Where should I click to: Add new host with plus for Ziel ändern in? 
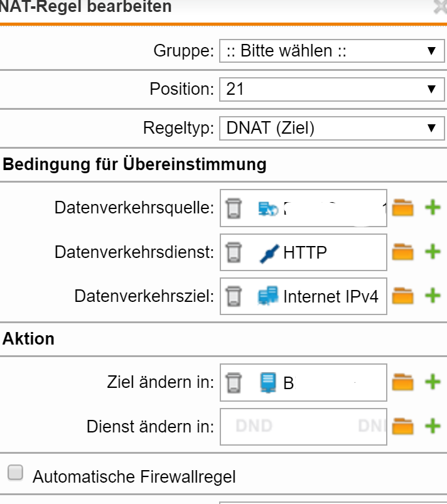433,382
